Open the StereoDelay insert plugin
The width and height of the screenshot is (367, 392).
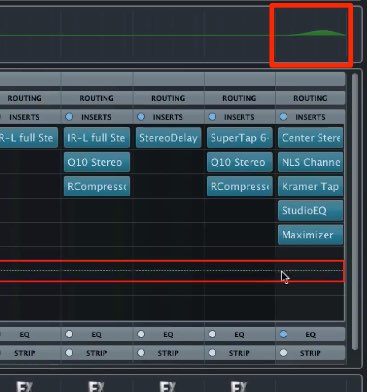pyautogui.click(x=168, y=138)
